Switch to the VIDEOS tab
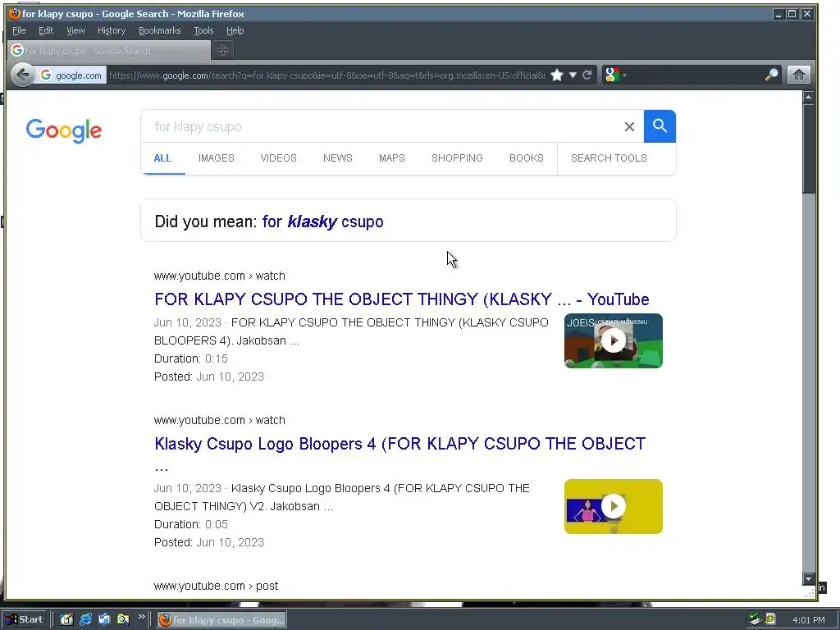The height and width of the screenshot is (630, 840). (x=278, y=158)
